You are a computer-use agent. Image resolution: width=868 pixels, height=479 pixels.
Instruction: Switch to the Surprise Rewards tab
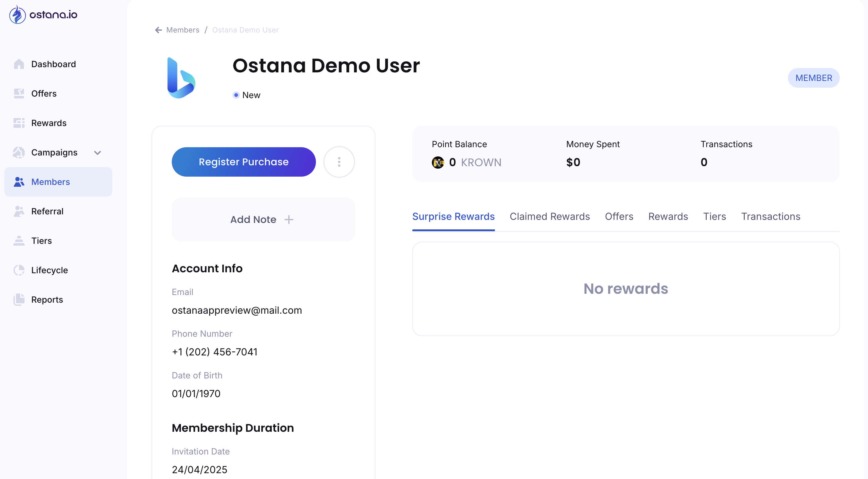tap(453, 216)
